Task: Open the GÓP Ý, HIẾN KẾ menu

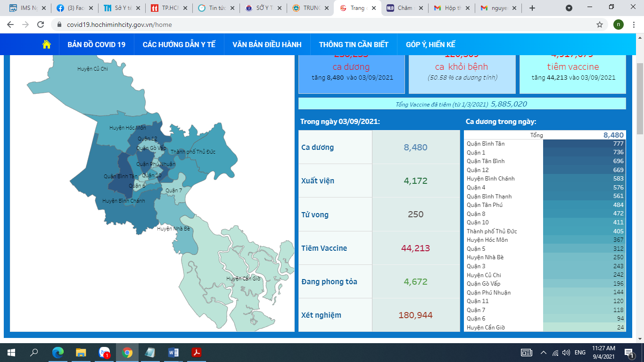Action: tap(430, 44)
